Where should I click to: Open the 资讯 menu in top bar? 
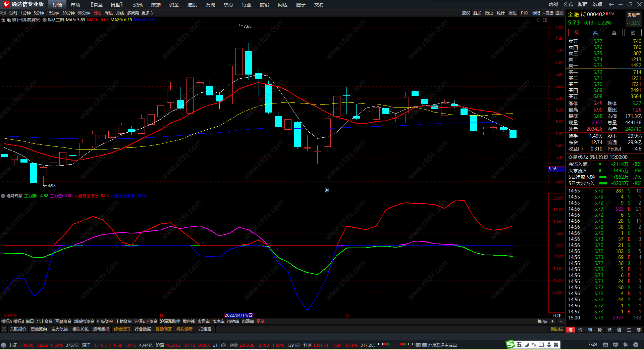coord(138,5)
